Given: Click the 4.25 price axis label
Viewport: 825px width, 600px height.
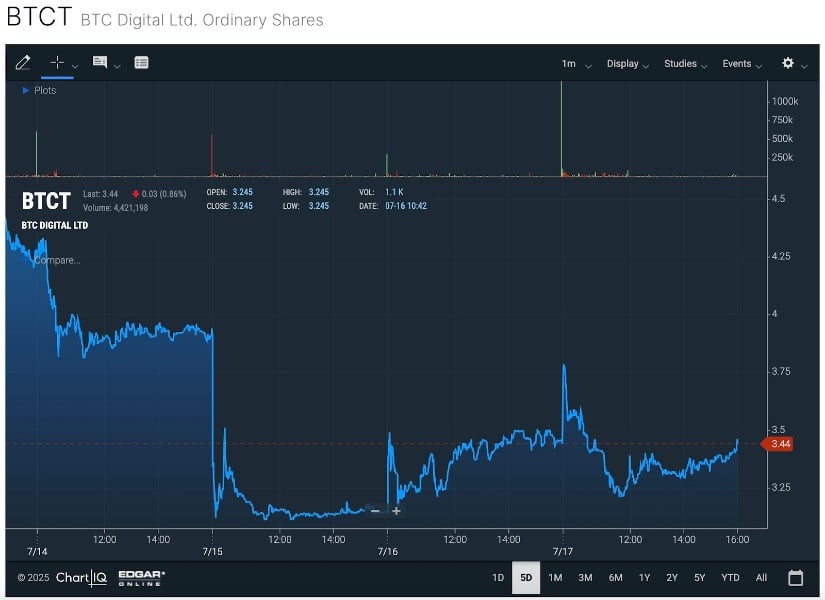Looking at the screenshot, I should click(x=781, y=256).
